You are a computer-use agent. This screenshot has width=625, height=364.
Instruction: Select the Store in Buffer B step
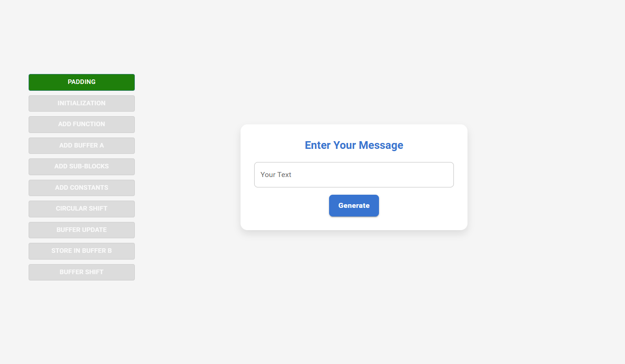(x=82, y=251)
